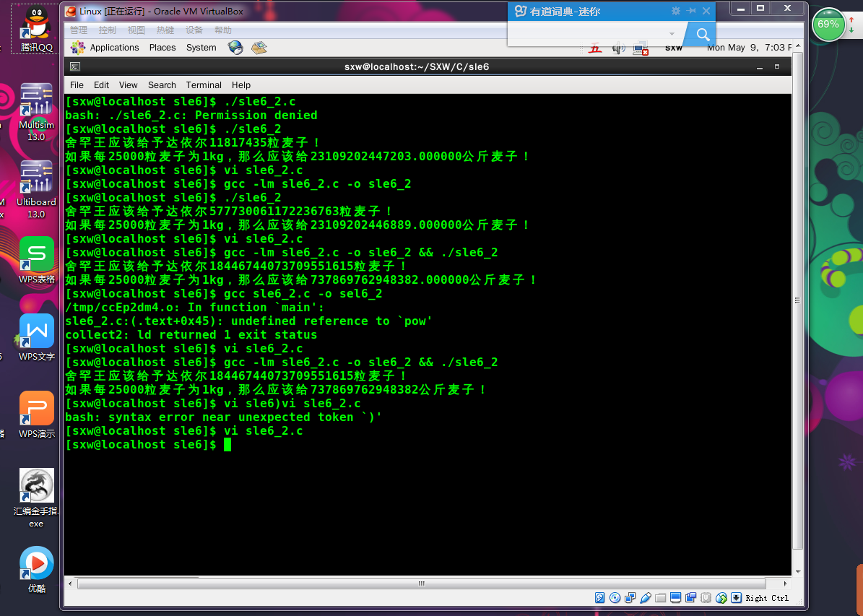Screen dimensions: 863x616
Task: Click the network disconnected icon in the panel
Action: 641,48
